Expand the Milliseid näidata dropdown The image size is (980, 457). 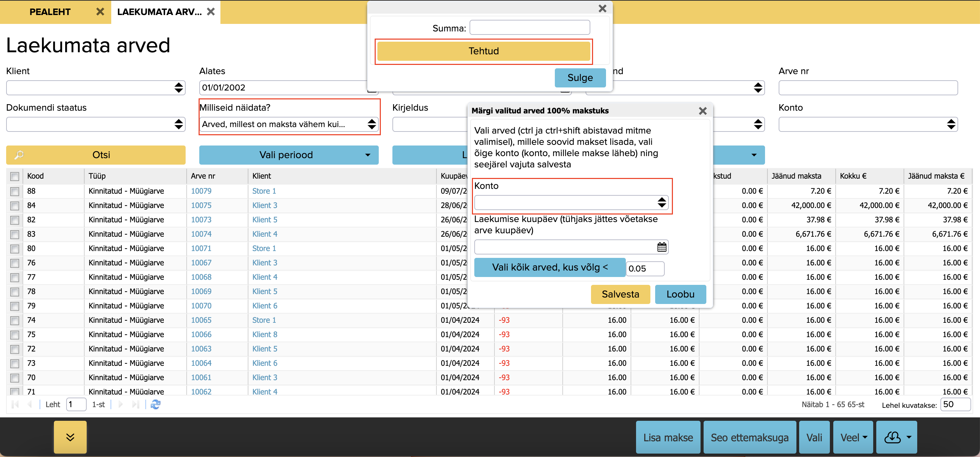289,124
